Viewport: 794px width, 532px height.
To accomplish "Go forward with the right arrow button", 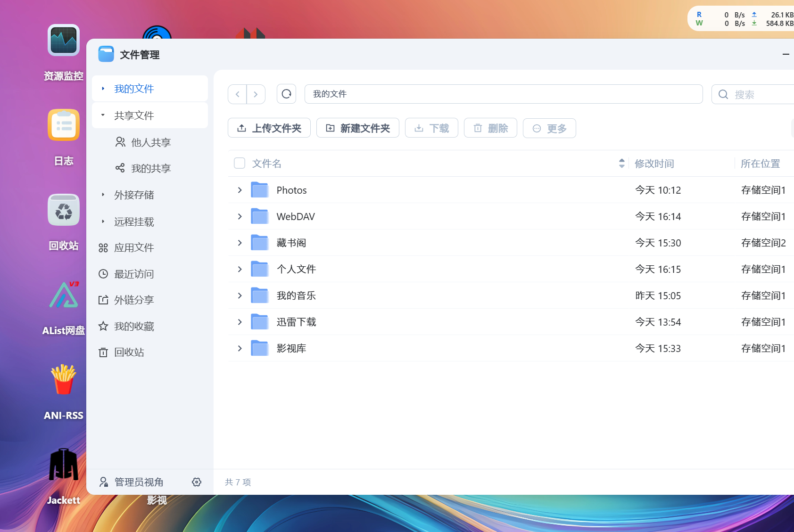I will tap(256, 94).
